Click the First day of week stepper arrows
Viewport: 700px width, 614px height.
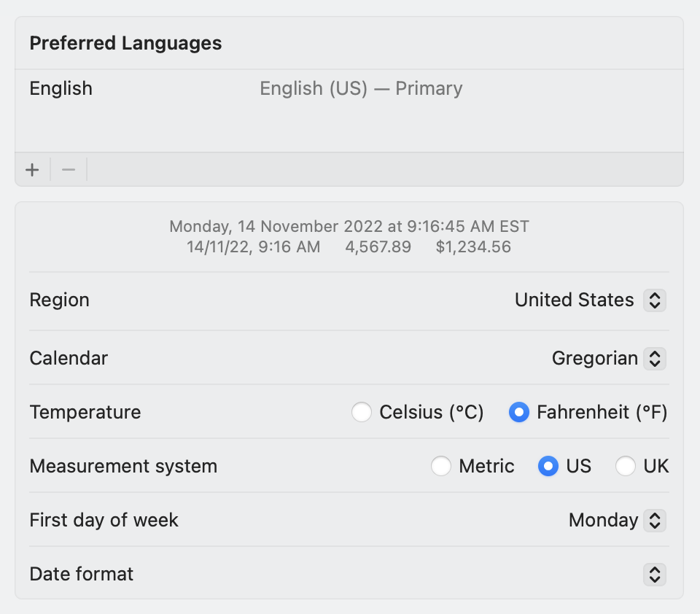[655, 521]
